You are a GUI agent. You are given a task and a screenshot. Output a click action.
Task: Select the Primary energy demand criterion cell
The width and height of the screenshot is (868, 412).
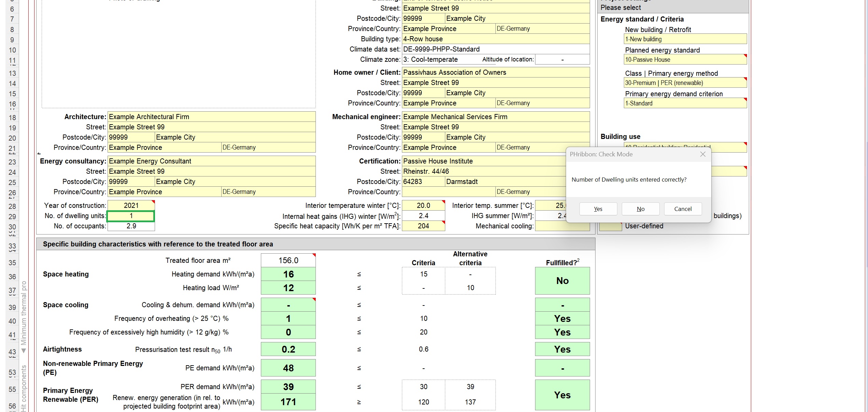tap(685, 103)
